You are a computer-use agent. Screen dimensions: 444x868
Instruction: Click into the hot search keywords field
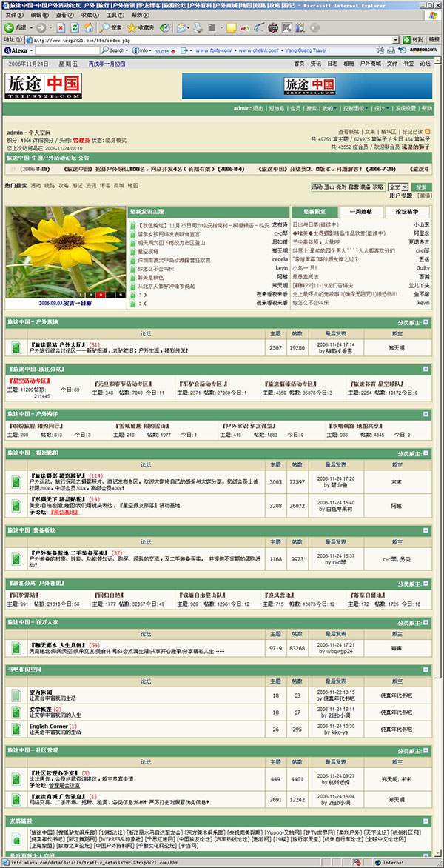pyautogui.click(x=347, y=187)
